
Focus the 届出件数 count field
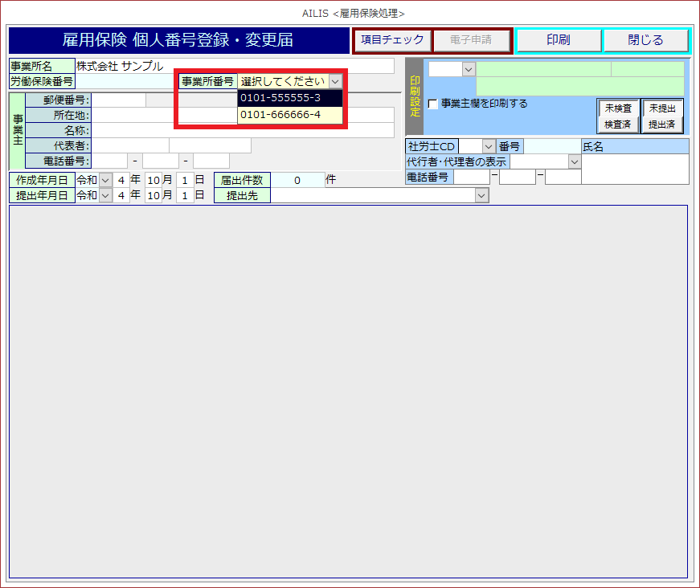point(297,180)
